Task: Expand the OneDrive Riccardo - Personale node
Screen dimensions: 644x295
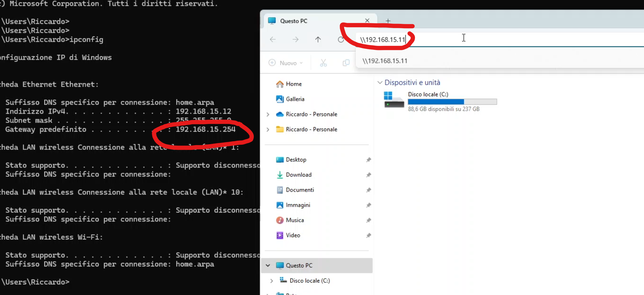Action: coord(268,114)
